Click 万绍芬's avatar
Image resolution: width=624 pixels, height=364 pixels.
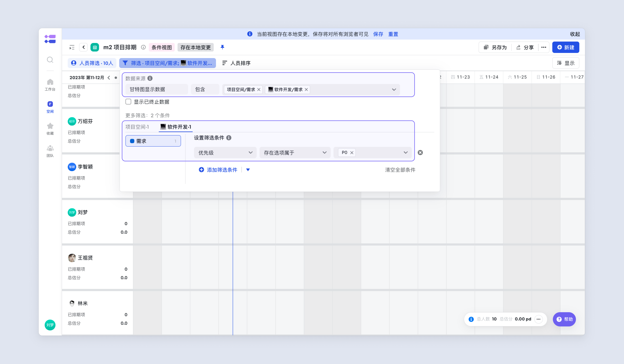[72, 121]
